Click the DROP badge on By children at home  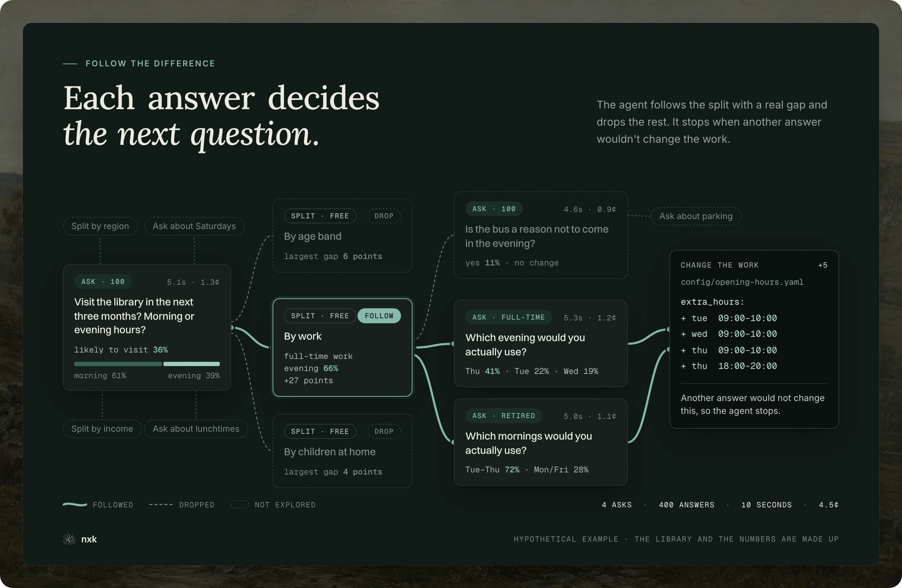coord(384,431)
